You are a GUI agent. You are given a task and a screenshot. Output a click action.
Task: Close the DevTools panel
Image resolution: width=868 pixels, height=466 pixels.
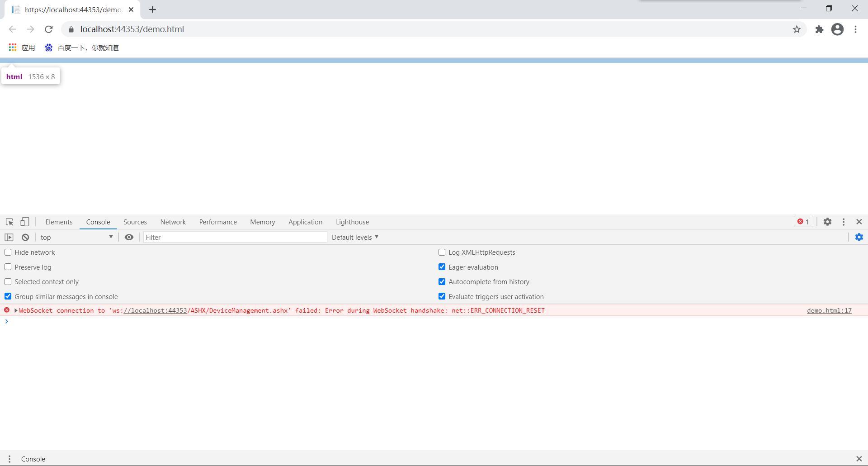tap(859, 222)
